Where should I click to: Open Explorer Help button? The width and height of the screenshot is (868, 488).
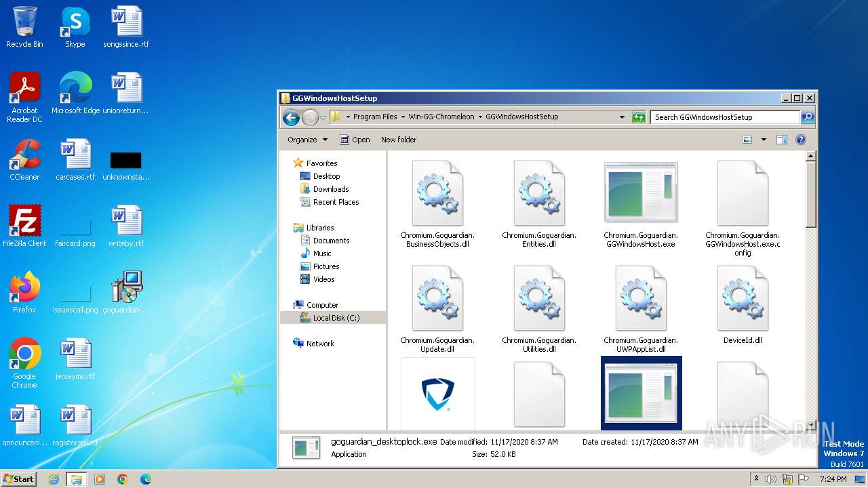[x=801, y=140]
